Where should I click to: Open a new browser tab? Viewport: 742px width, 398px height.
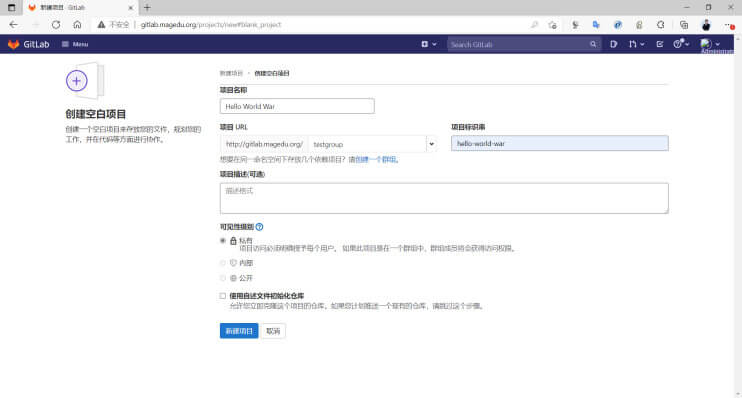[x=147, y=8]
